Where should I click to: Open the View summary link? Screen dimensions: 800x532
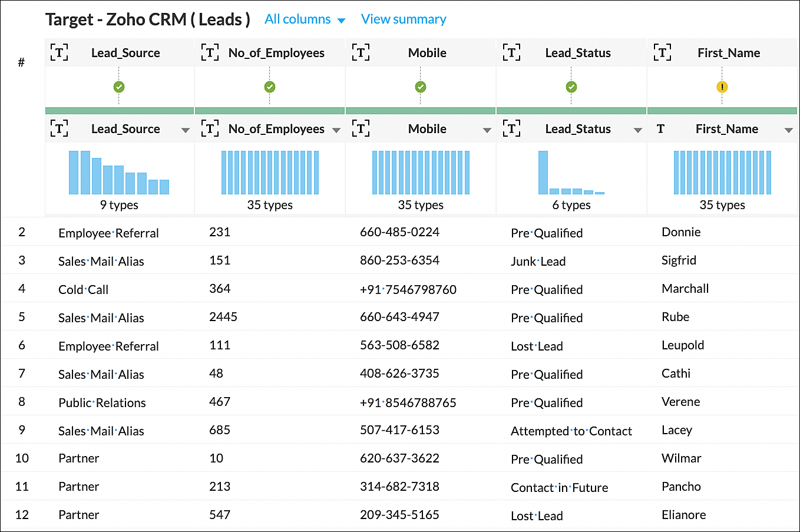tap(404, 19)
